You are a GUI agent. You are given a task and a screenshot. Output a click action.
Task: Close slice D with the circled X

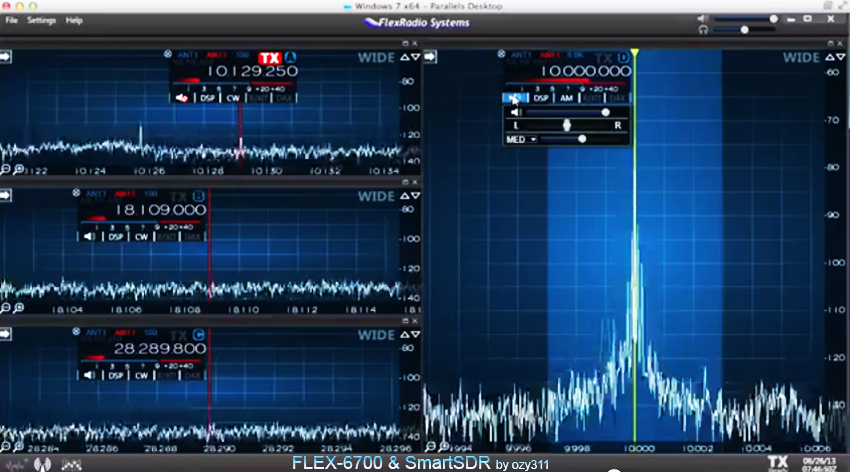click(x=501, y=54)
